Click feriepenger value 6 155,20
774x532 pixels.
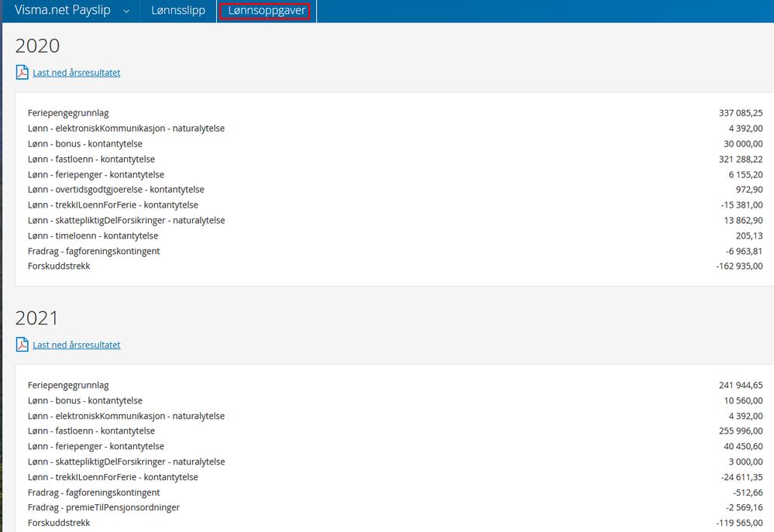(x=745, y=175)
